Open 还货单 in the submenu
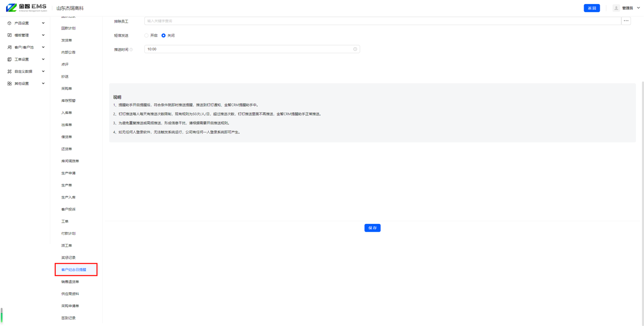 pos(67,149)
